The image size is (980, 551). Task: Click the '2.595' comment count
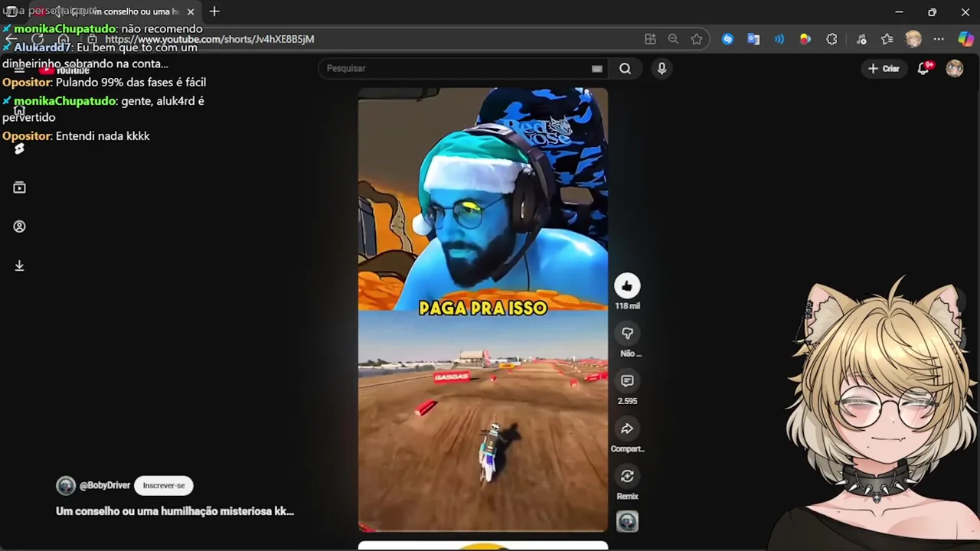[x=627, y=401]
